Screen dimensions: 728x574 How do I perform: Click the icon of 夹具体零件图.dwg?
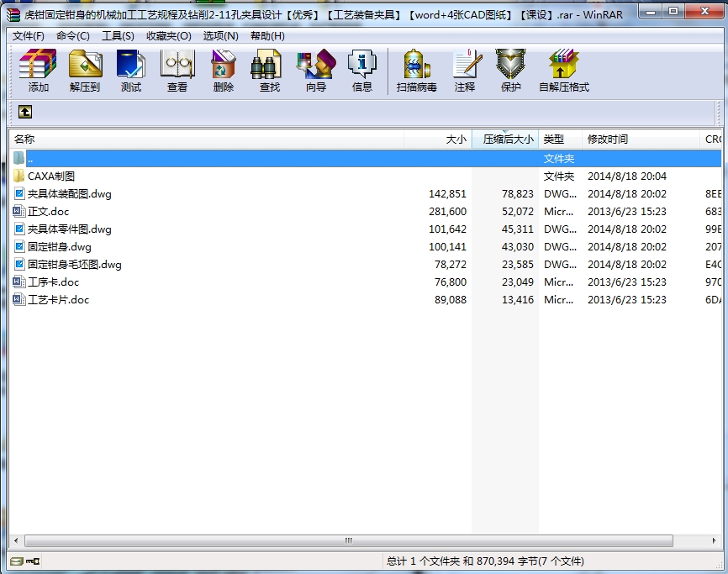coord(18,229)
